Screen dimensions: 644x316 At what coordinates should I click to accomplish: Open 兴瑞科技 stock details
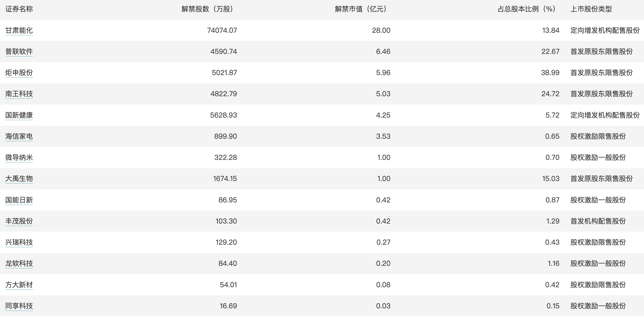tap(19, 242)
